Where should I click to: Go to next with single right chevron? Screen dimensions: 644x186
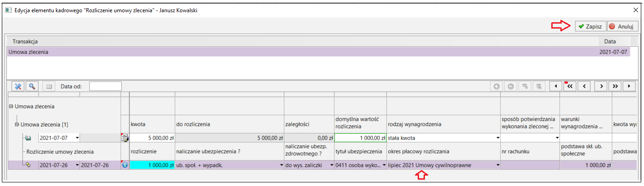point(601,86)
